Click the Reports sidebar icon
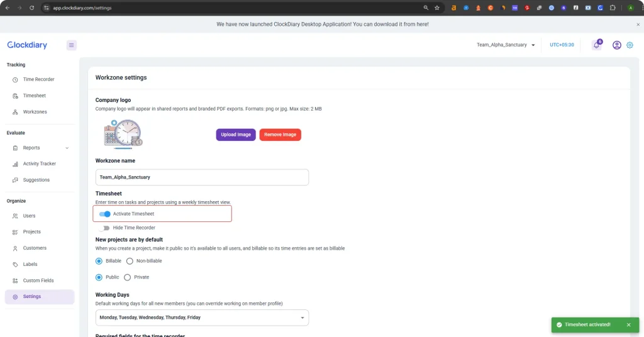The image size is (644, 337). [15, 148]
